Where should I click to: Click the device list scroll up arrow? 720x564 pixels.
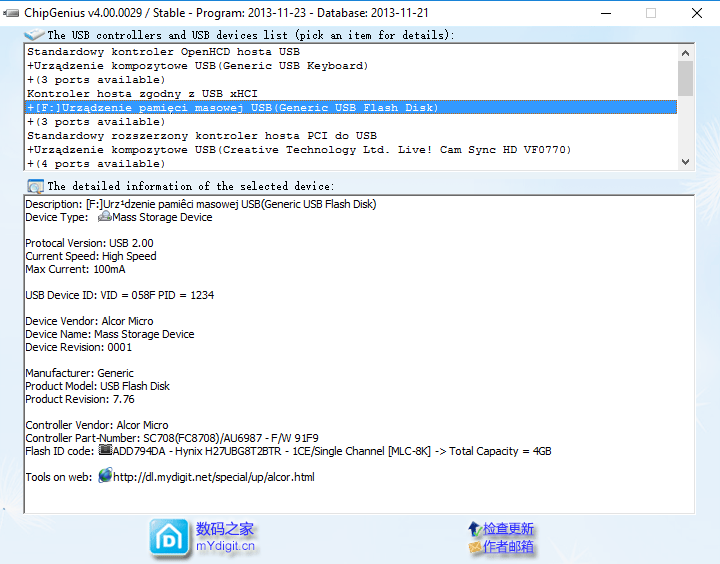(x=685, y=53)
